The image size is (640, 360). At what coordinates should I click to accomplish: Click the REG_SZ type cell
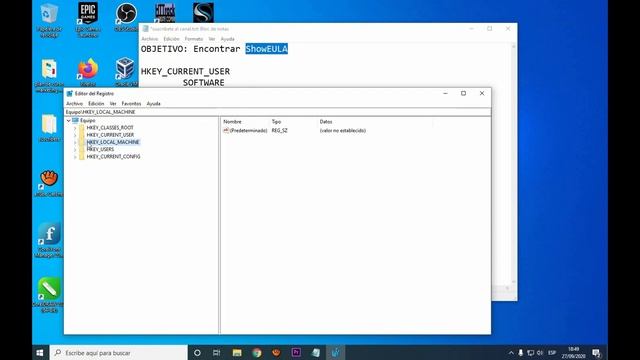280,131
